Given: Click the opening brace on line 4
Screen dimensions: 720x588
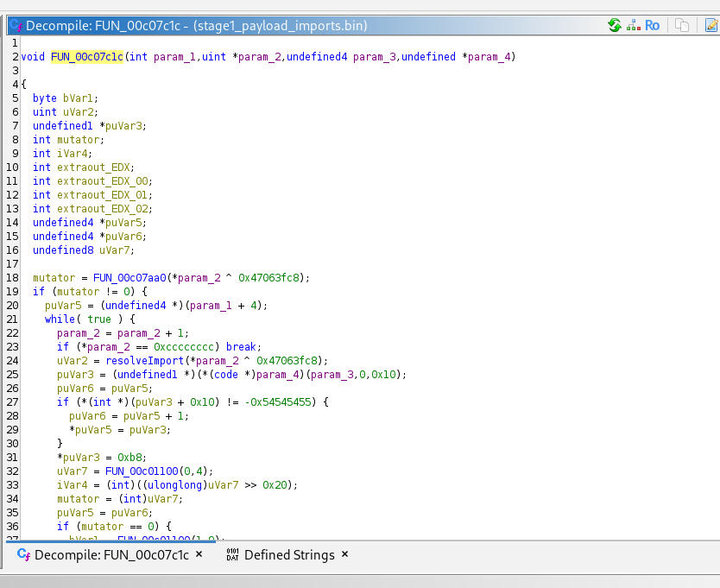Looking at the screenshot, I should pyautogui.click(x=24, y=85).
